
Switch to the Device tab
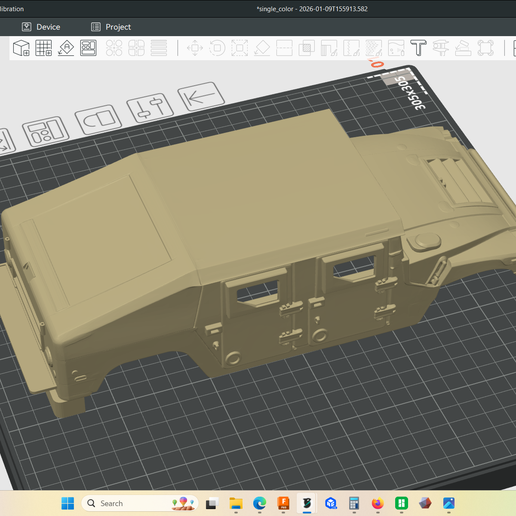[x=41, y=27]
